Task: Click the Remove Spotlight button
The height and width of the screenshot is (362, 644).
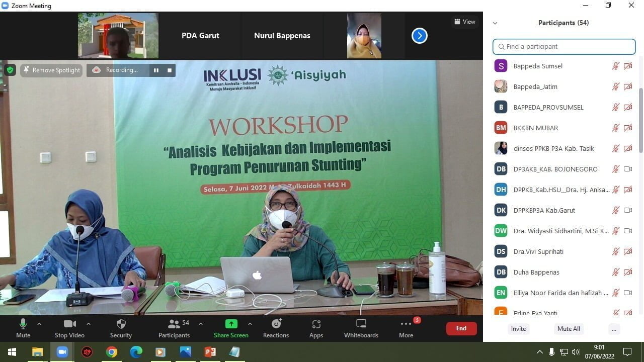Action: pos(51,70)
